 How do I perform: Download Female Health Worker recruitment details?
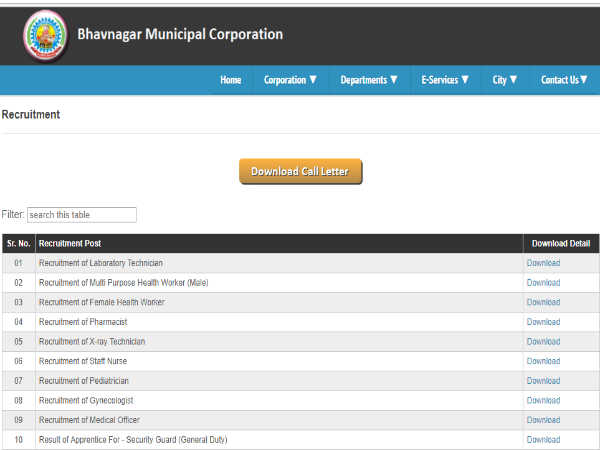(x=543, y=302)
